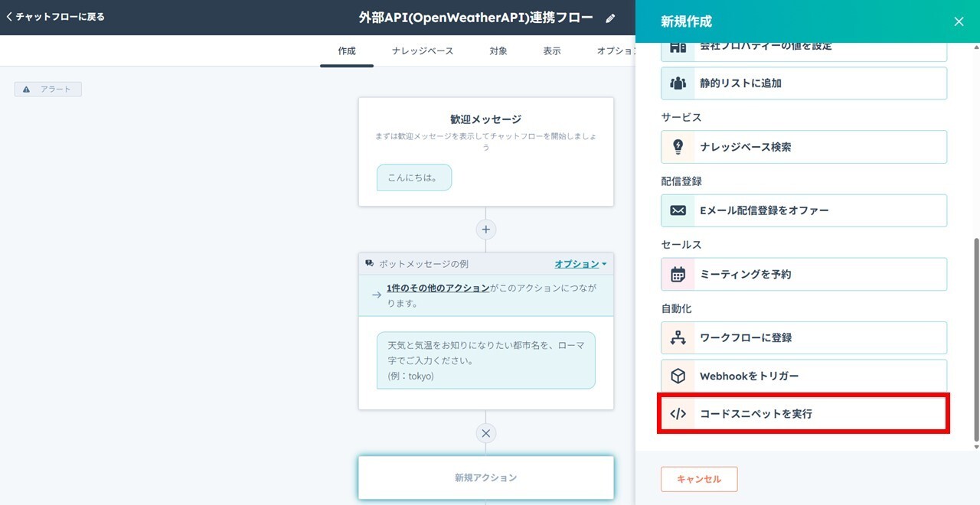The width and height of the screenshot is (980, 505).
Task: Open the オプション dropdown on the bot message
Action: 580,263
